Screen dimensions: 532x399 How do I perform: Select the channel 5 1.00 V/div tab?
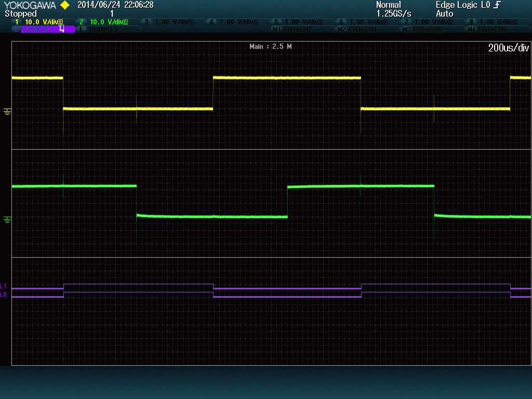pyautogui.click(x=303, y=22)
